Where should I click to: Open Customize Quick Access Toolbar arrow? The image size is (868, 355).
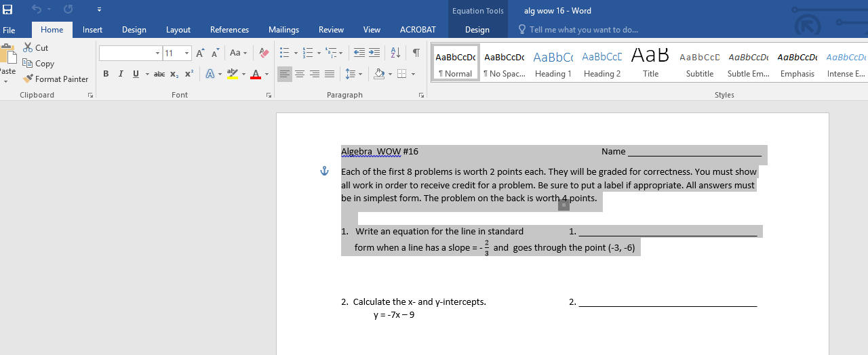tap(99, 10)
